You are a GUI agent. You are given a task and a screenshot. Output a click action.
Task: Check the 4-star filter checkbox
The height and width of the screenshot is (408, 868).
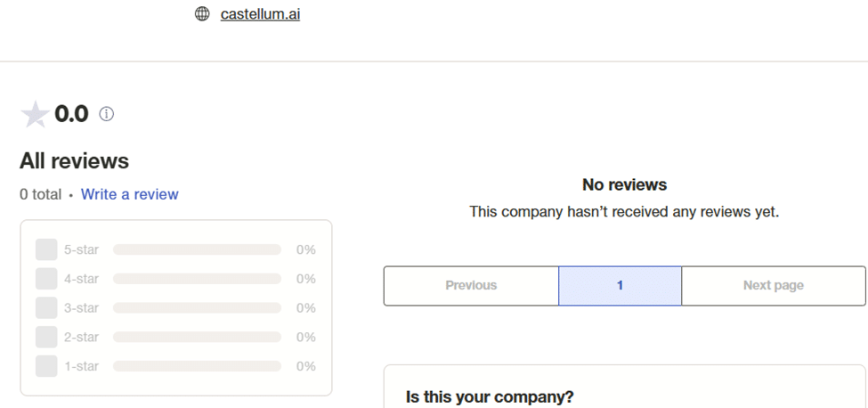coord(46,279)
